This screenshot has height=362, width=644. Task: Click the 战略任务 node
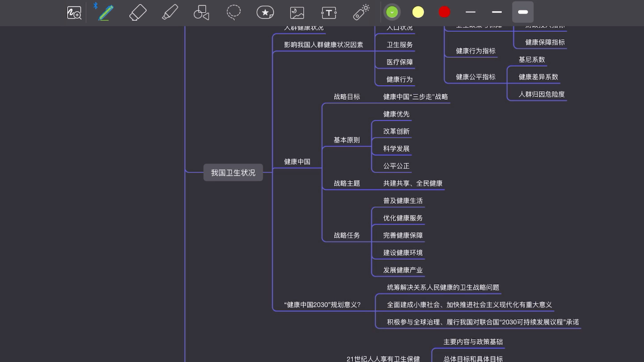[x=347, y=235]
